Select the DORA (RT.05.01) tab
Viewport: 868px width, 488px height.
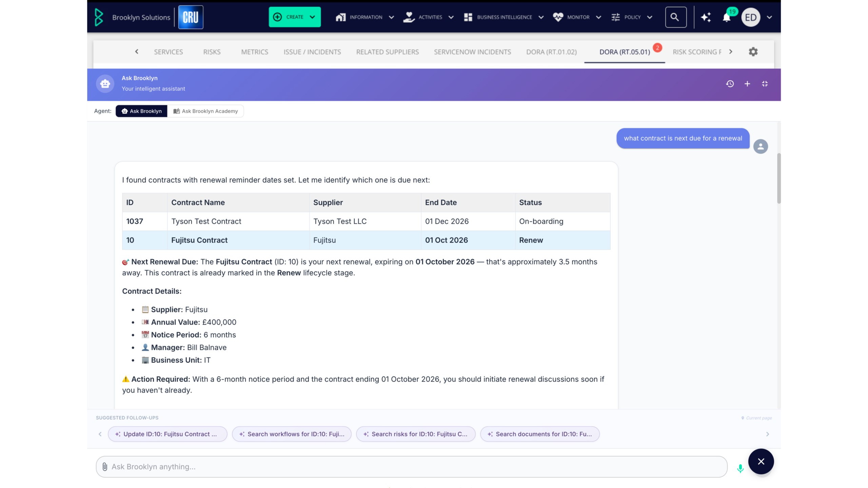click(625, 52)
